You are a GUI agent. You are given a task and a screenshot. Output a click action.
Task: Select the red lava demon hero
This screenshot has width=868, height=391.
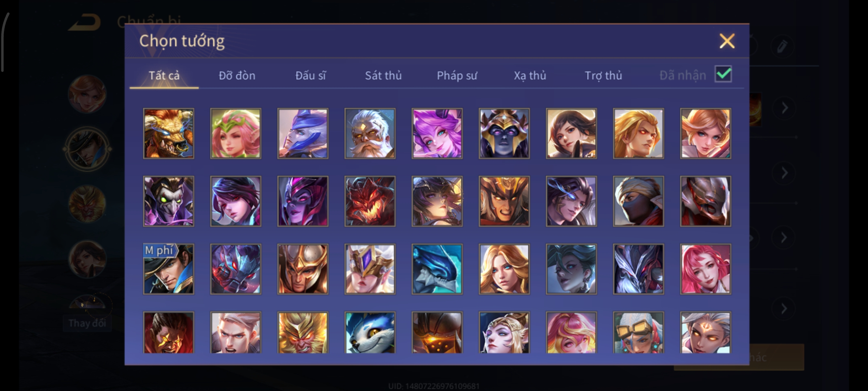(370, 201)
